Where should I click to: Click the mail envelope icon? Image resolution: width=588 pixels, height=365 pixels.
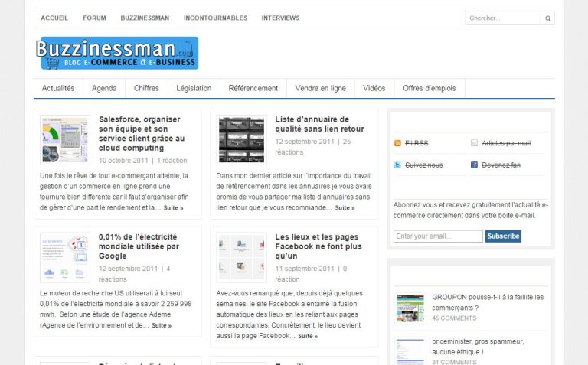[474, 143]
